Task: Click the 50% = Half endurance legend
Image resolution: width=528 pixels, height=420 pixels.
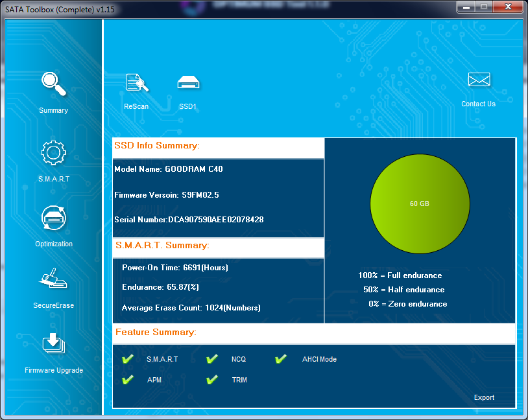Action: click(x=404, y=290)
